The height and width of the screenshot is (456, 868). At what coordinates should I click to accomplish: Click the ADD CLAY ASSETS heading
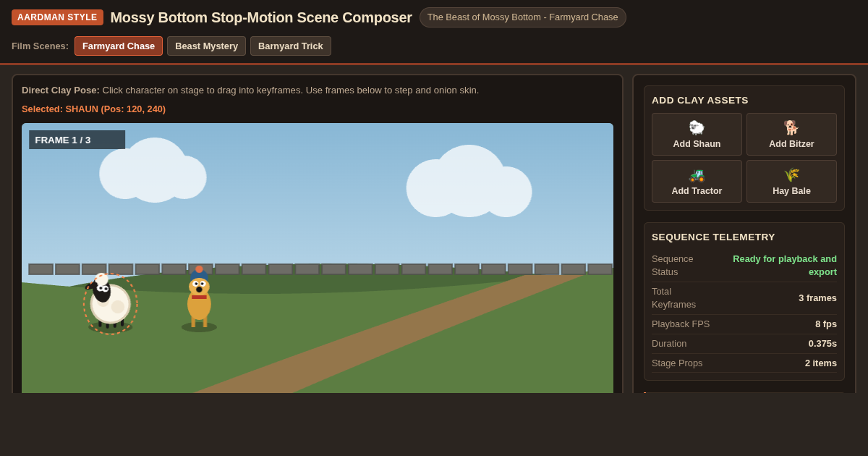tap(700, 100)
